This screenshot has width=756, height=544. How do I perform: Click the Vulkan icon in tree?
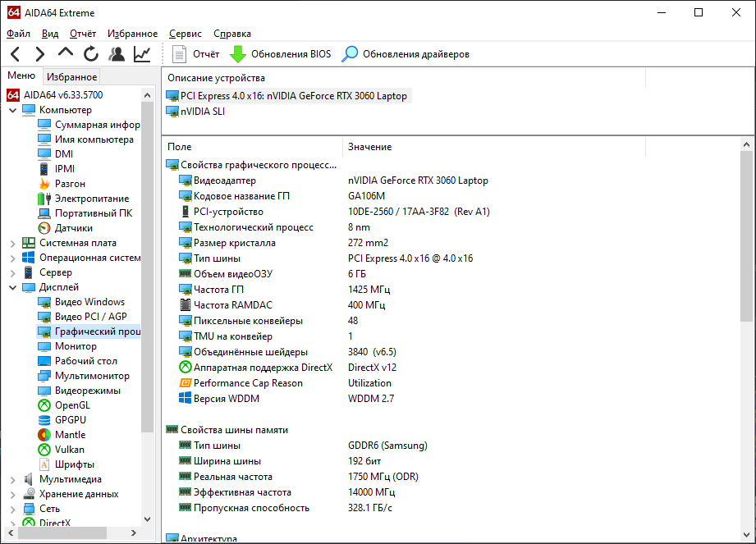(44, 450)
